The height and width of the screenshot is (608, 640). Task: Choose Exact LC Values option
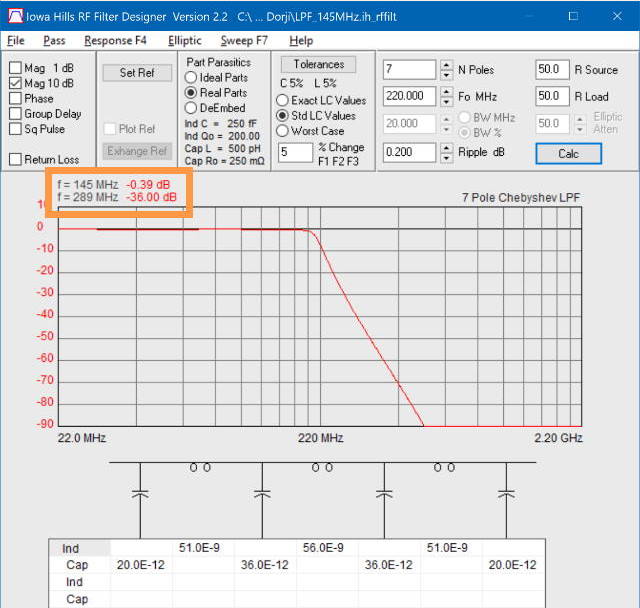pyautogui.click(x=283, y=101)
